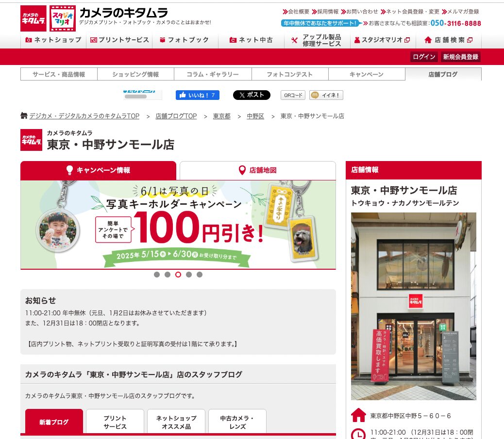504x439 pixels.
Task: Click the ログイン button
Action: 424,57
